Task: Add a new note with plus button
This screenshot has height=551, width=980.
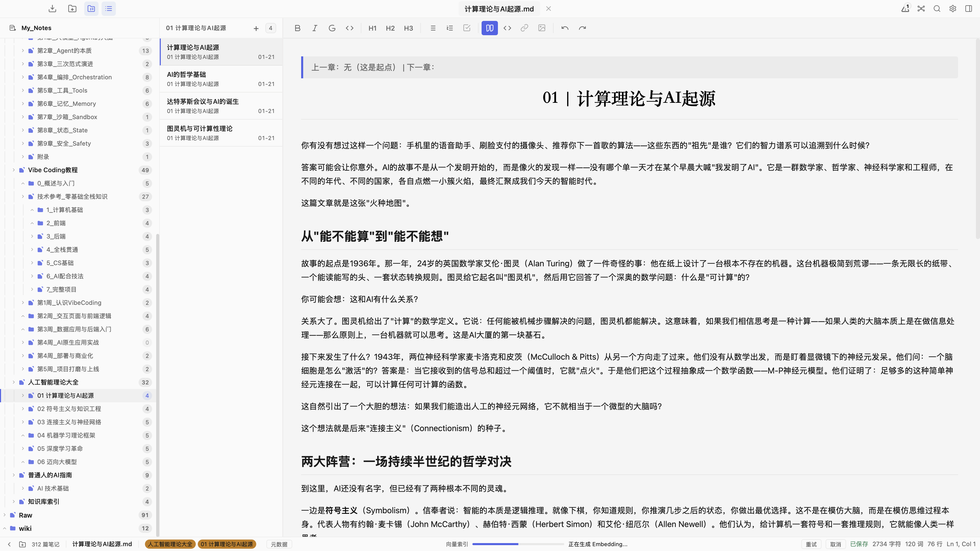Action: coord(256,29)
